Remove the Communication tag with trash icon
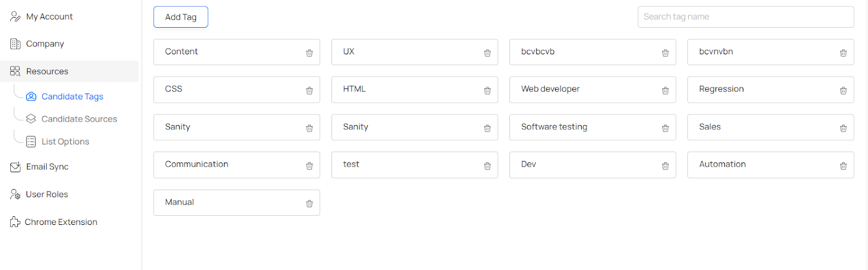Screen dimensions: 868x270 [x=309, y=166]
